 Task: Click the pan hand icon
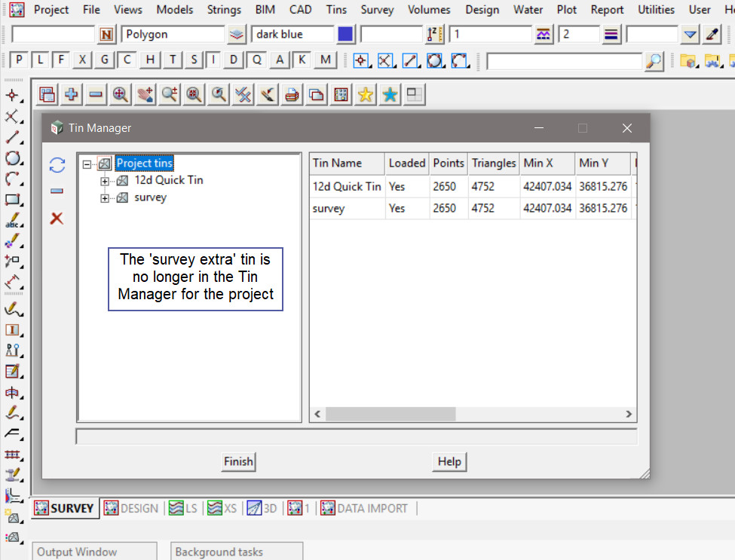click(x=145, y=95)
